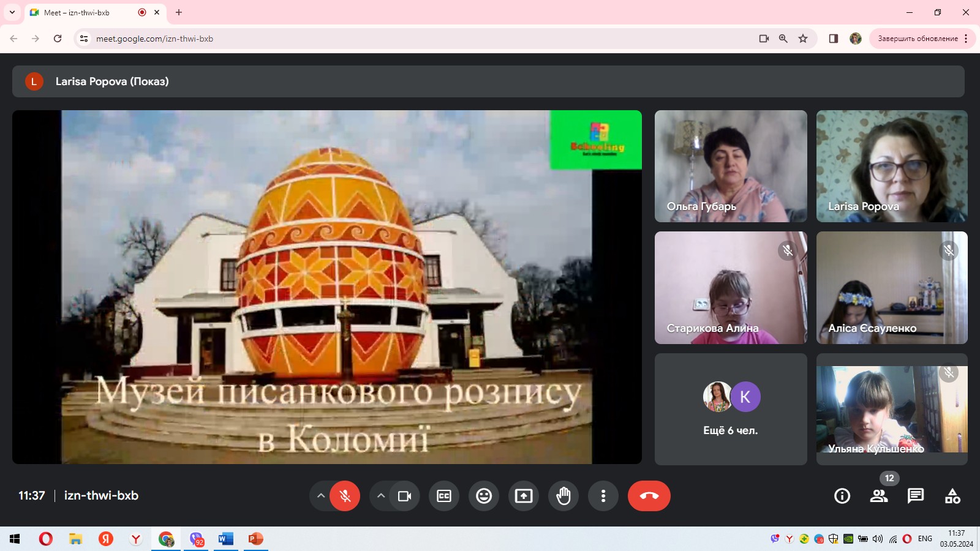Send a reaction with emoji button
980x551 pixels.
coord(484,496)
